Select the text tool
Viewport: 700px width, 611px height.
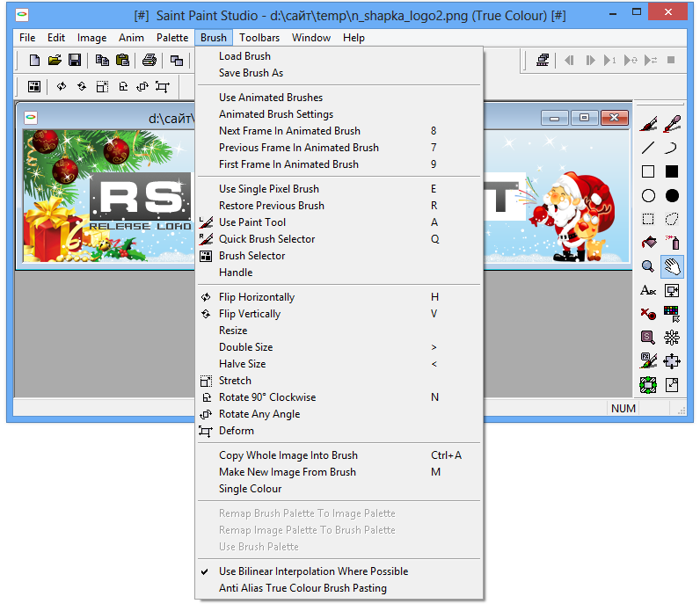pos(648,290)
